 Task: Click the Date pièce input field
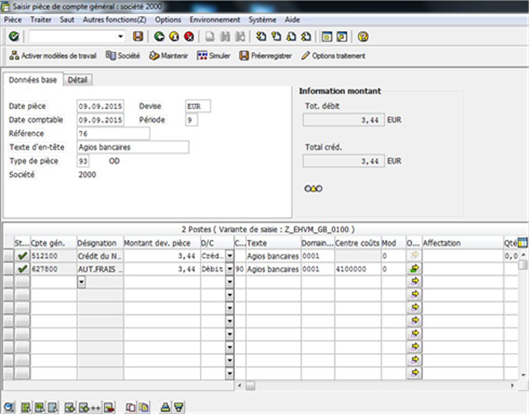(x=100, y=106)
